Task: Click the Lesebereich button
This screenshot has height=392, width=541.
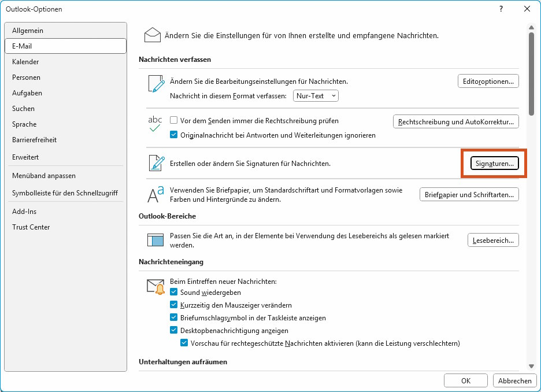Action: coord(493,241)
